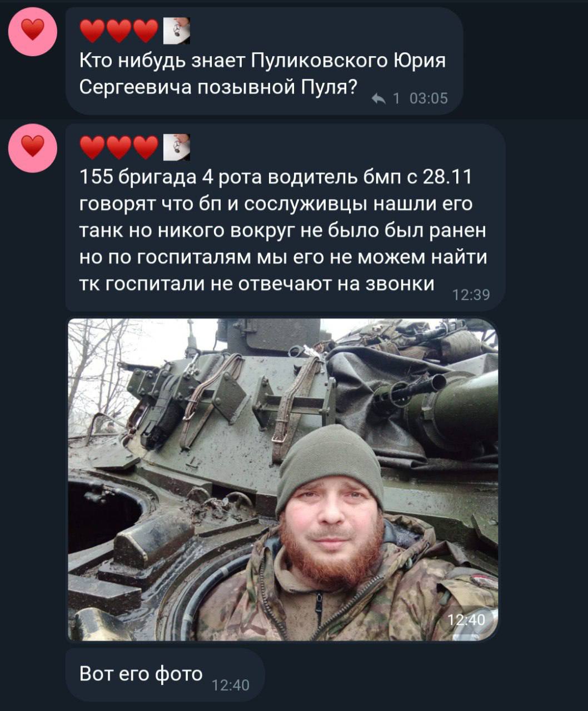Click last heart of sender name, top message
Screen dimensions: 588x711
(146, 31)
